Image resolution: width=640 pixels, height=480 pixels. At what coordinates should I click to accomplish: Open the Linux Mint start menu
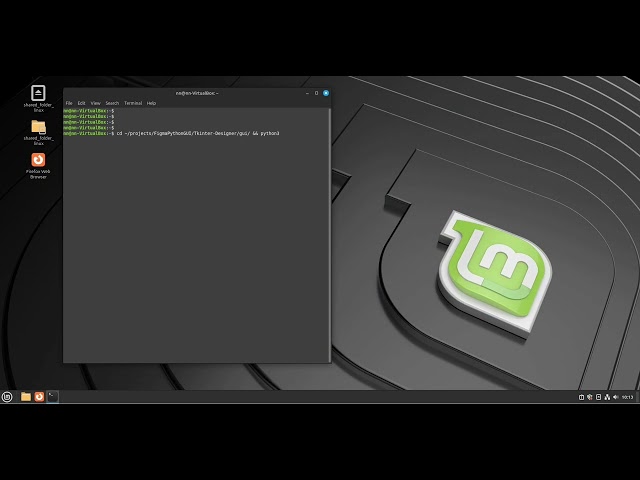click(x=7, y=397)
